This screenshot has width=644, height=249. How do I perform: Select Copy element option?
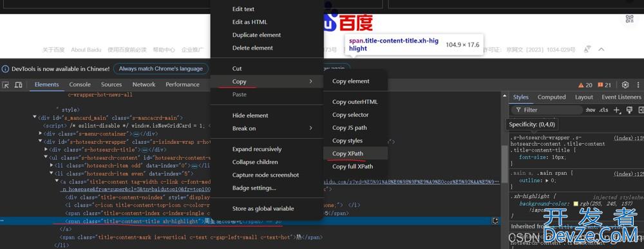[x=355, y=81]
